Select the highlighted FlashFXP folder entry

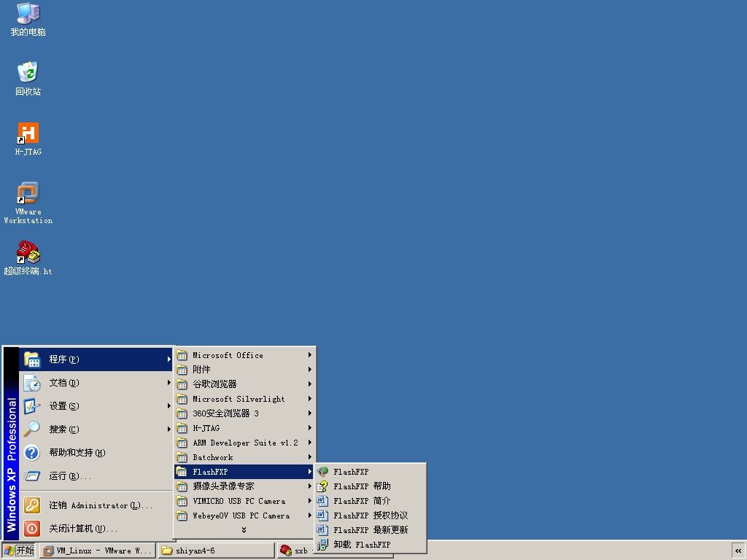coord(244,472)
